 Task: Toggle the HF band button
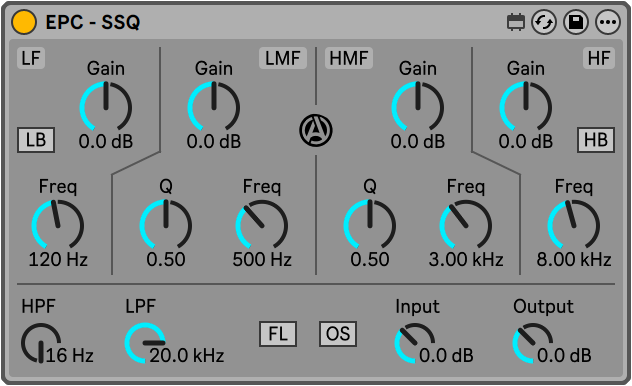[x=599, y=58]
